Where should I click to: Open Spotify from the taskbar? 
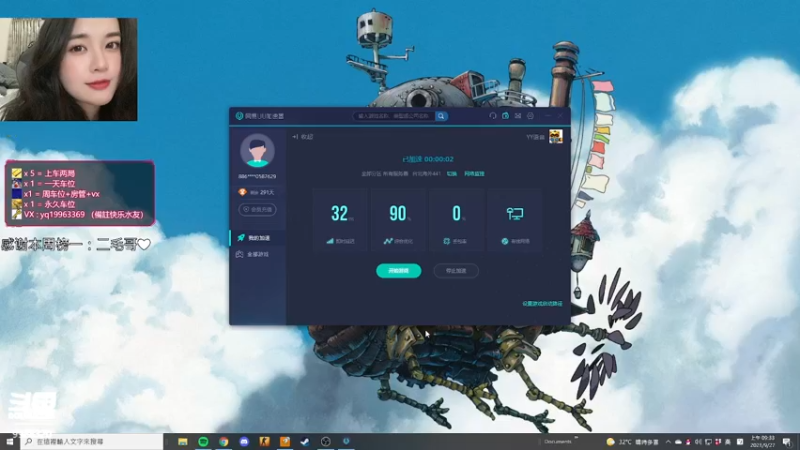coord(203,441)
